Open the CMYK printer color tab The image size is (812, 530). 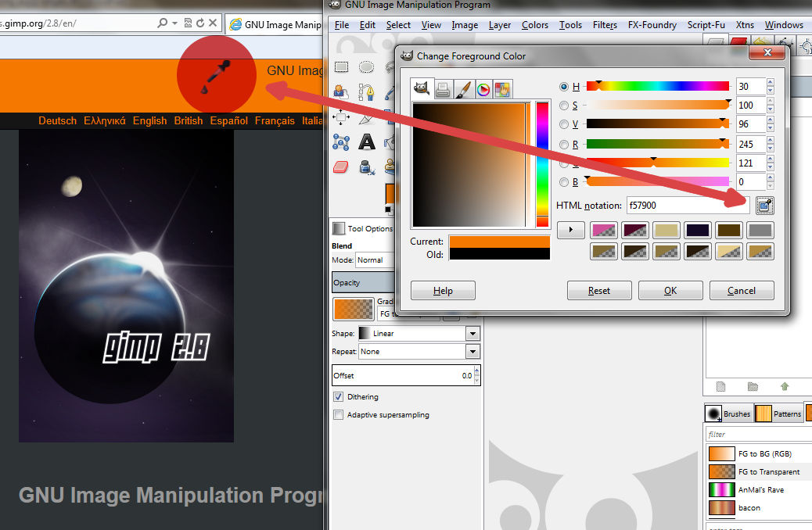pos(442,90)
